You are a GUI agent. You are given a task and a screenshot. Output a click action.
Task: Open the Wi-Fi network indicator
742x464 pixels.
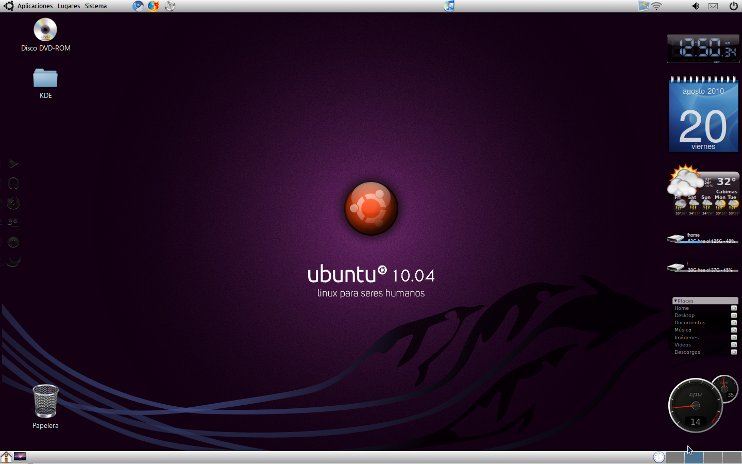coord(656,6)
